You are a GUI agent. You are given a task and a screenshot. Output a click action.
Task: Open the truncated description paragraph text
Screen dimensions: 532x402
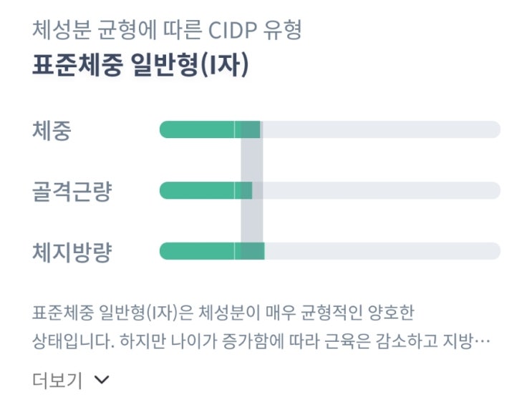(261, 327)
